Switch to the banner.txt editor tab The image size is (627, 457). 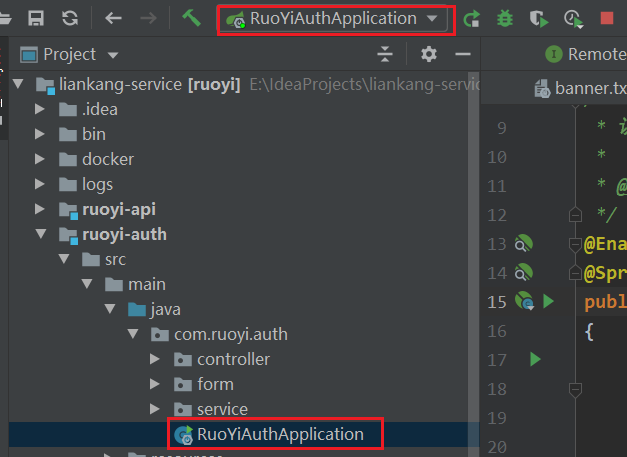pos(580,88)
